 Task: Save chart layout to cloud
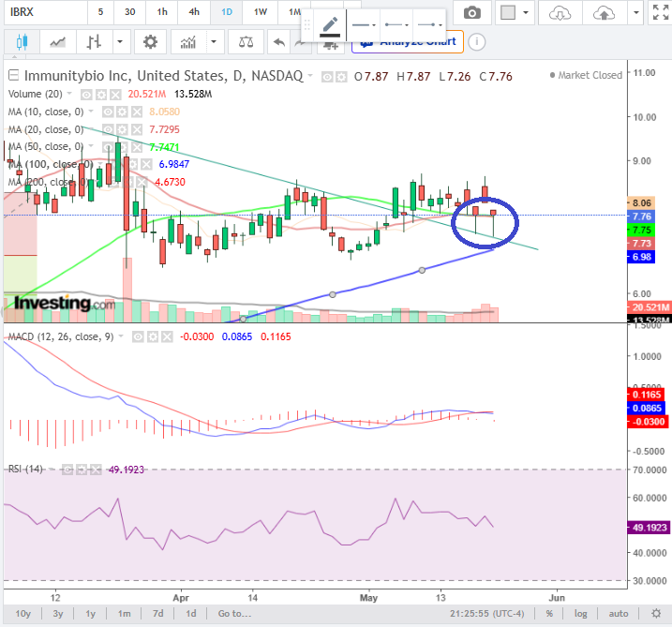604,13
